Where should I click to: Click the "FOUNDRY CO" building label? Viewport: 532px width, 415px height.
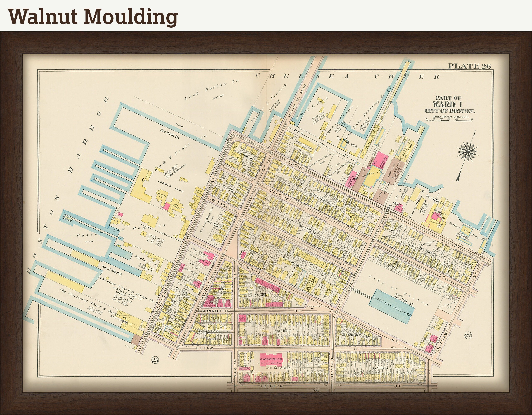371,174
